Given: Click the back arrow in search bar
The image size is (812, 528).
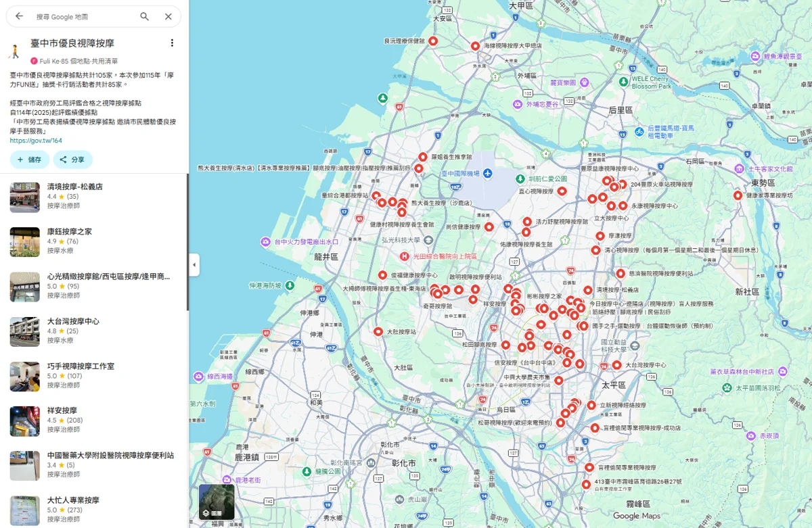Looking at the screenshot, I should [19, 16].
